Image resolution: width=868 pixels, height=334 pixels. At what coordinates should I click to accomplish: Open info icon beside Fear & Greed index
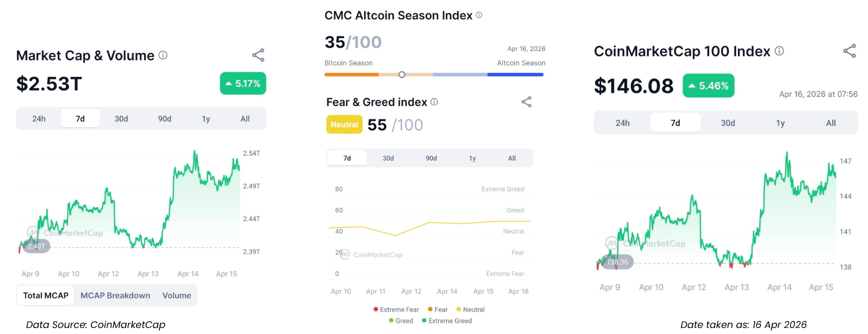click(x=434, y=102)
